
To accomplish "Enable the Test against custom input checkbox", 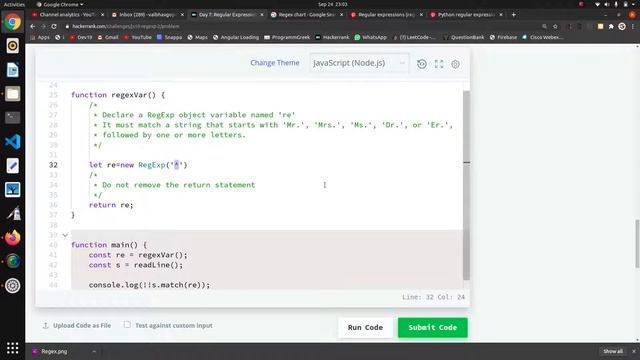I will click(127, 325).
